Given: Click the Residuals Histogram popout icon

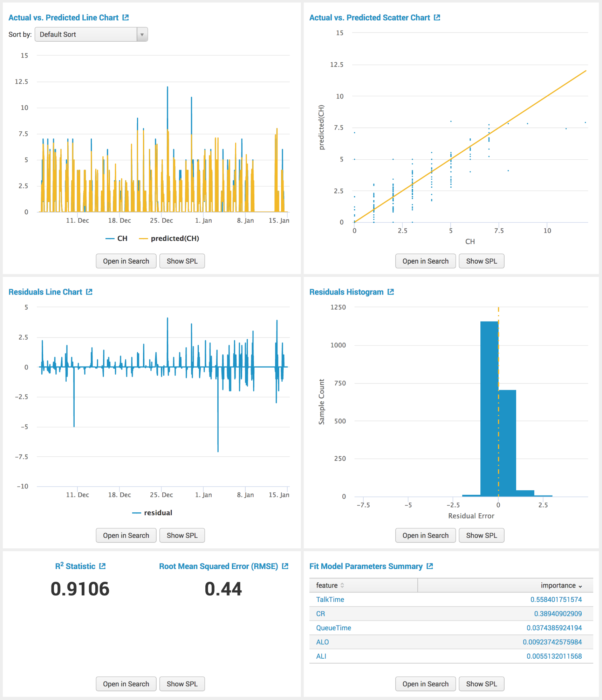Looking at the screenshot, I should tap(391, 292).
